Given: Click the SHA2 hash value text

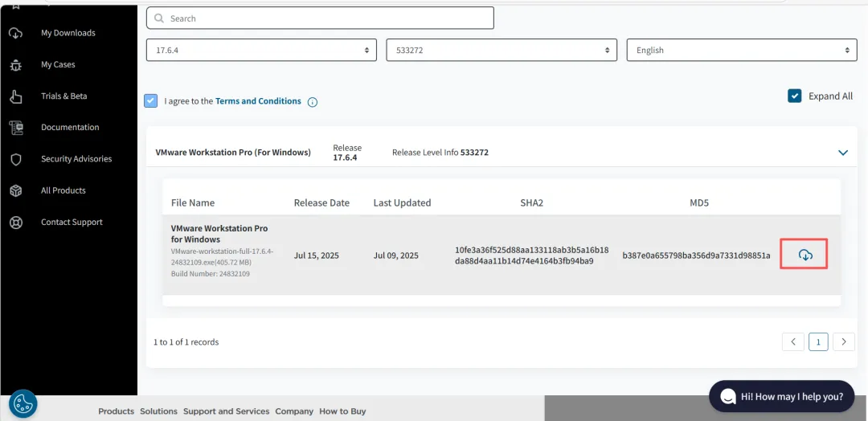Looking at the screenshot, I should 531,255.
